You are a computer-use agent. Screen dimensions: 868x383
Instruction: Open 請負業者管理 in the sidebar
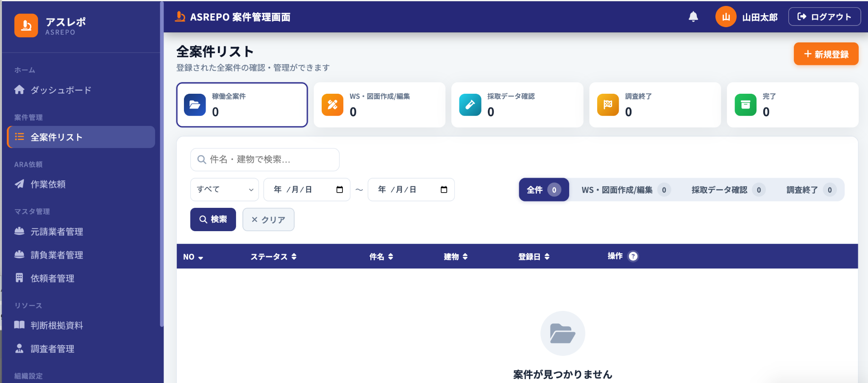click(81, 255)
